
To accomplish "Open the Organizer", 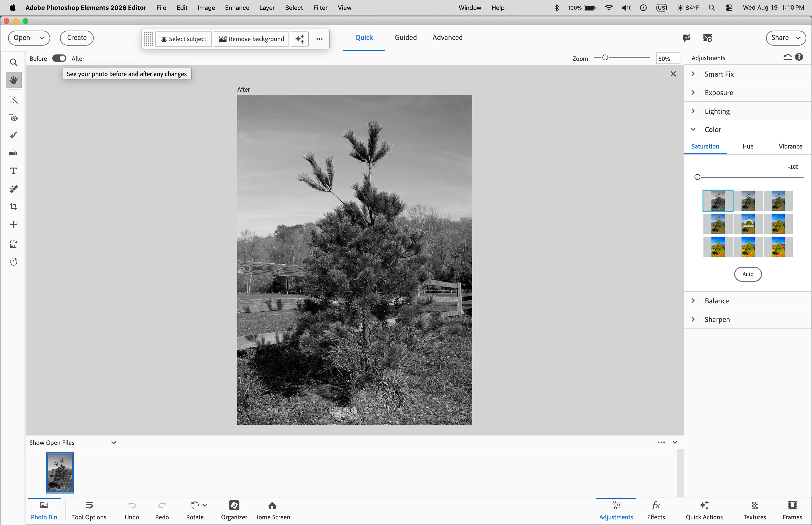I will (234, 510).
